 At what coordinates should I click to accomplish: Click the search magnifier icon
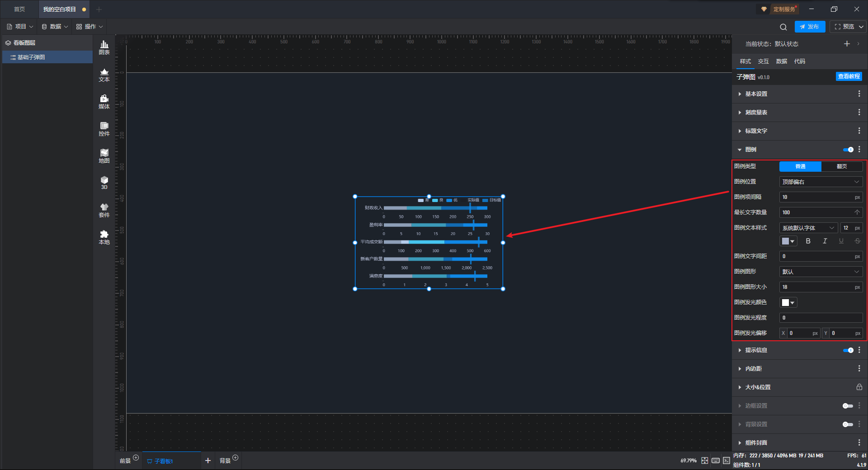(783, 27)
